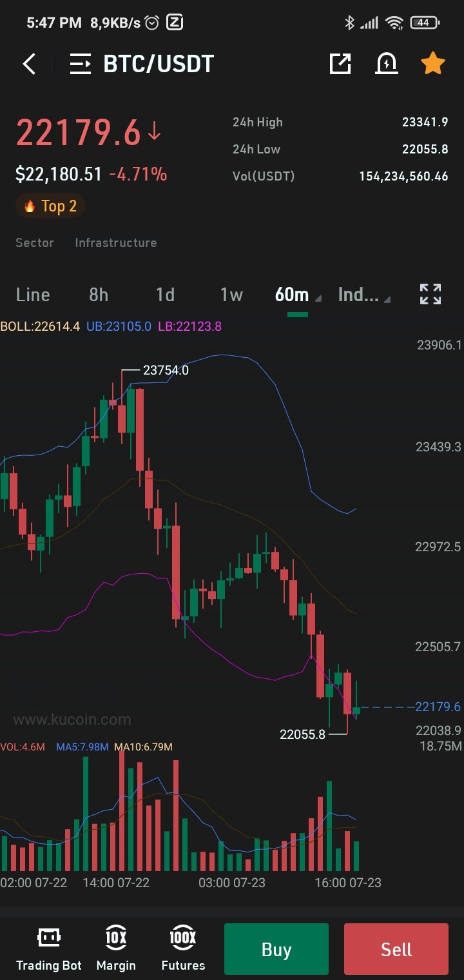Image resolution: width=464 pixels, height=980 pixels.
Task: Tap the green Buy button
Action: click(x=276, y=949)
